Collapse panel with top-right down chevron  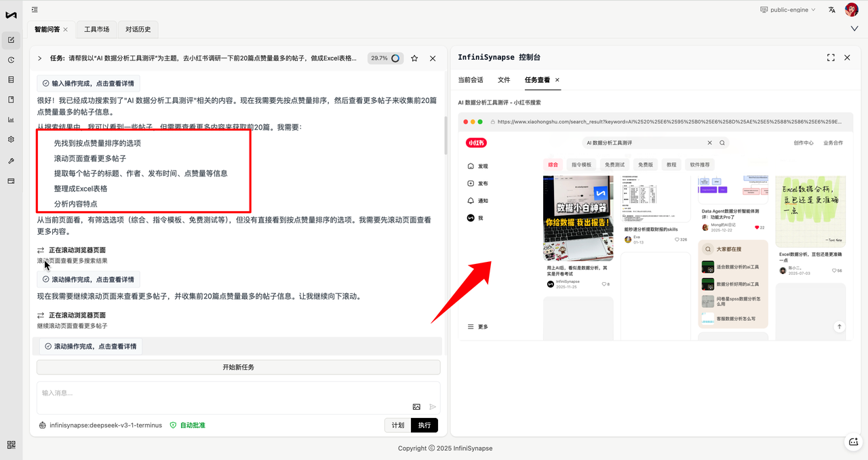coord(854,28)
